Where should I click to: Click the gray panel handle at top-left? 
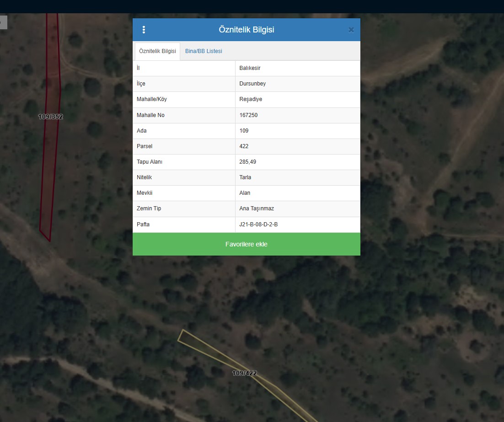coord(3,22)
